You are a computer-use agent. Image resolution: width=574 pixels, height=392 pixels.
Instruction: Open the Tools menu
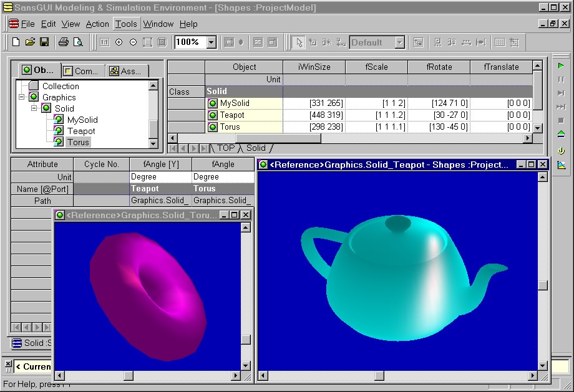click(126, 24)
